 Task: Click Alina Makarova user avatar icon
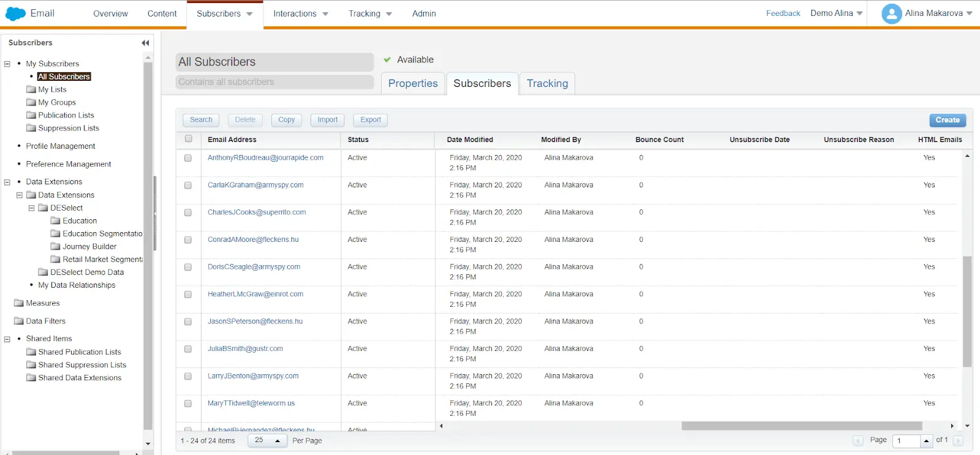[x=891, y=13]
